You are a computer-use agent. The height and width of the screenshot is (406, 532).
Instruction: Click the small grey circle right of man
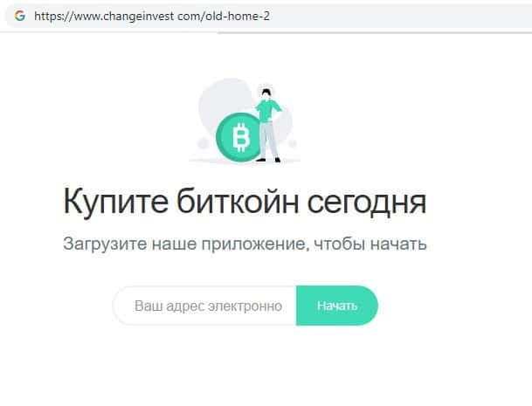click(293, 144)
